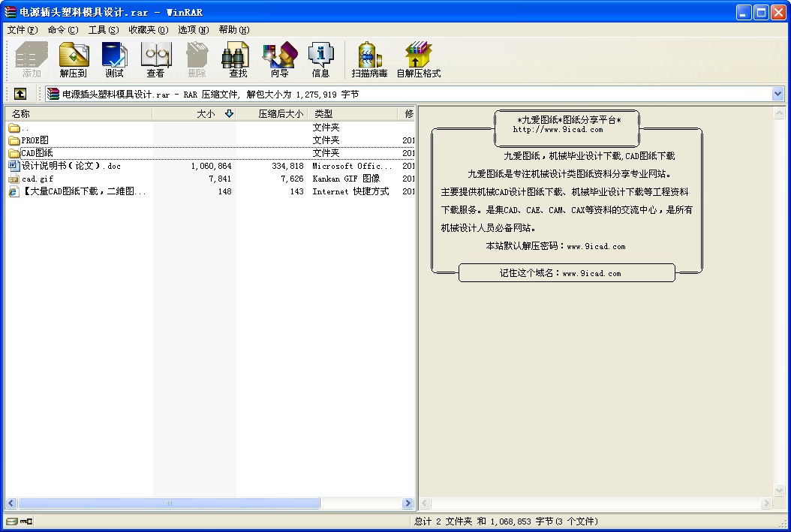Start 扫描病毒 (Virus Scan)
This screenshot has width=791, height=532.
coord(369,59)
